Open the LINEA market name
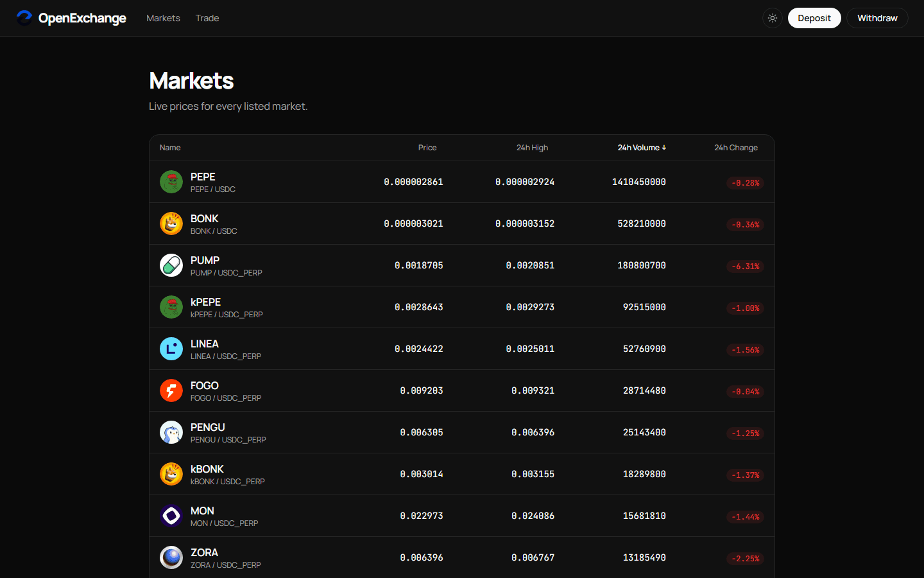The image size is (924, 578). pyautogui.click(x=205, y=344)
